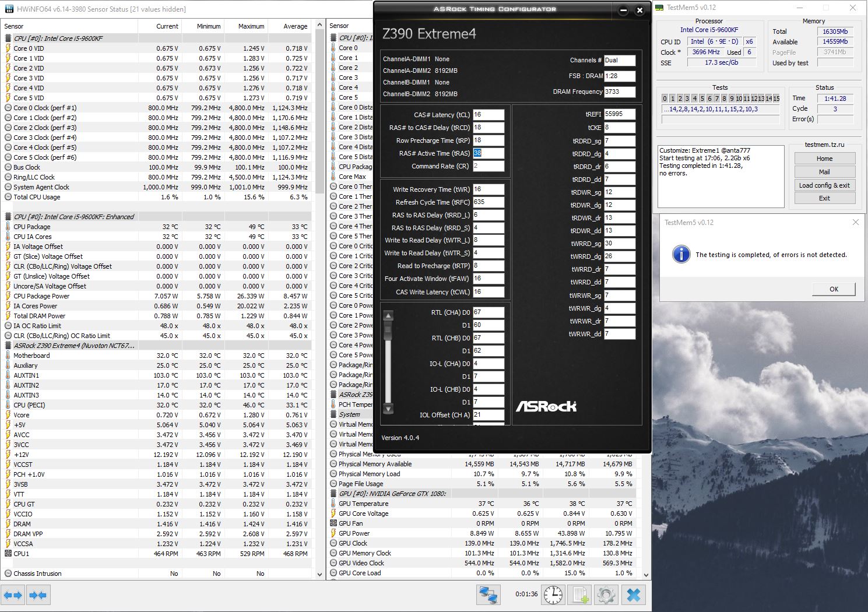The image size is (868, 612).
Task: Click the HWiNFO Current-pane scrollbar down arrow beside Chassis Intrusion
Action: click(319, 574)
